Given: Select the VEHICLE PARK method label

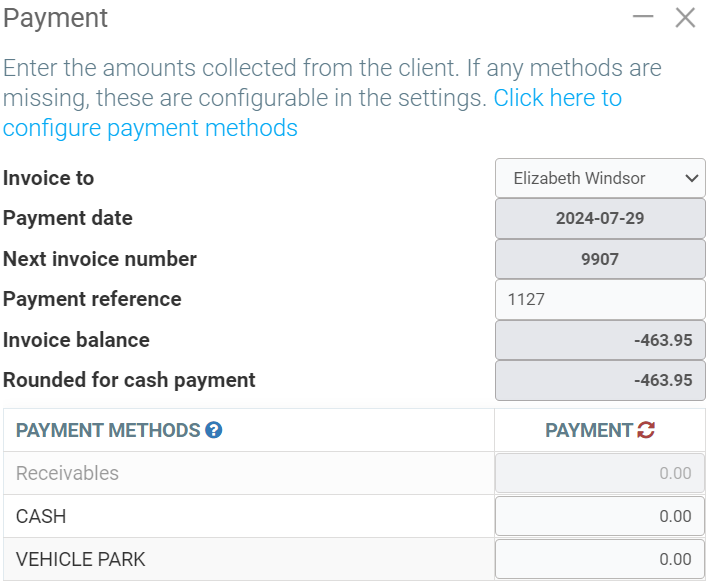Looking at the screenshot, I should (81, 559).
